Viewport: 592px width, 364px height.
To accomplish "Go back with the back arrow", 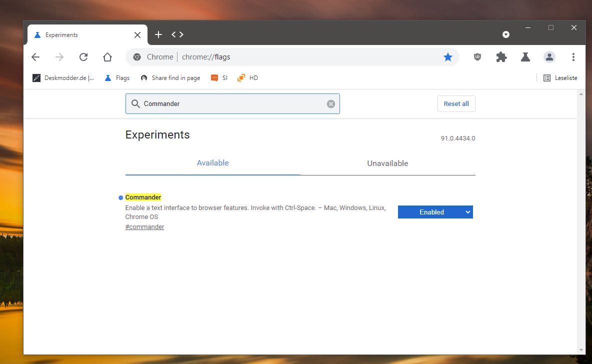I will (35, 57).
